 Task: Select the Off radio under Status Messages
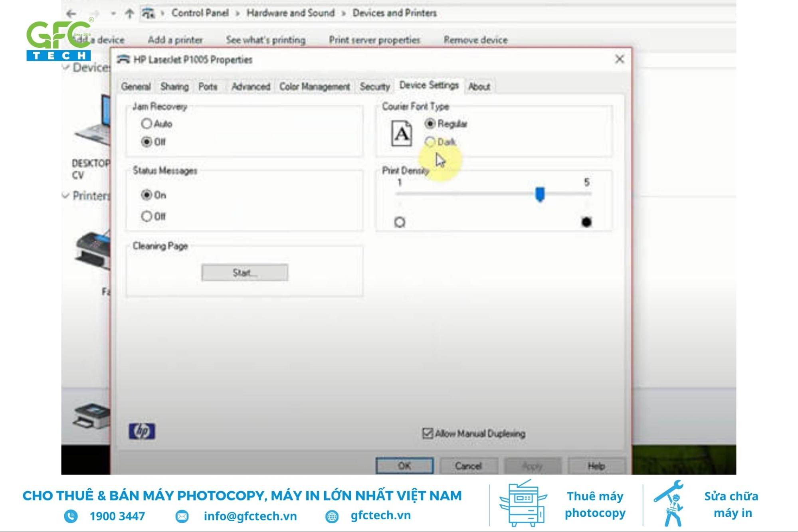(x=147, y=216)
